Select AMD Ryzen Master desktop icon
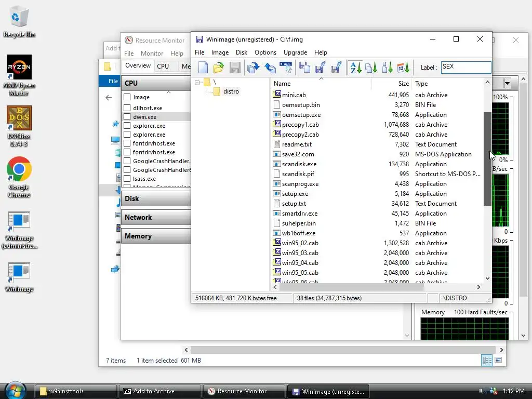 [x=19, y=75]
